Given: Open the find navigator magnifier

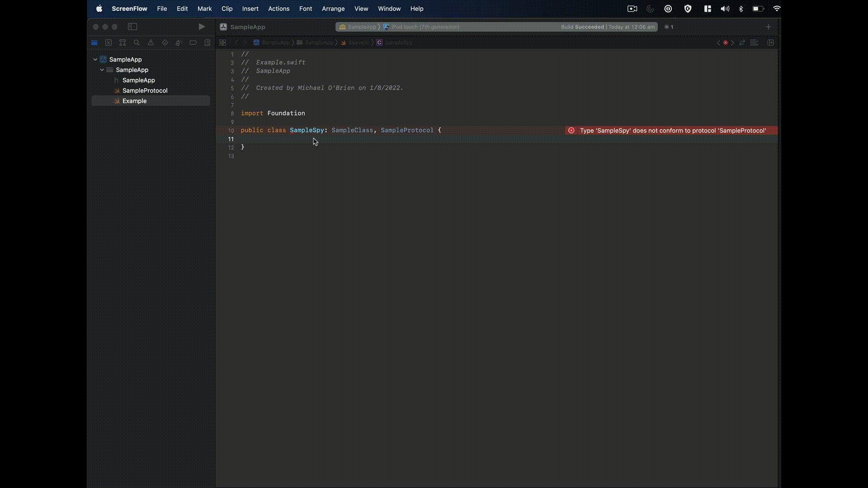Looking at the screenshot, I should tap(137, 42).
